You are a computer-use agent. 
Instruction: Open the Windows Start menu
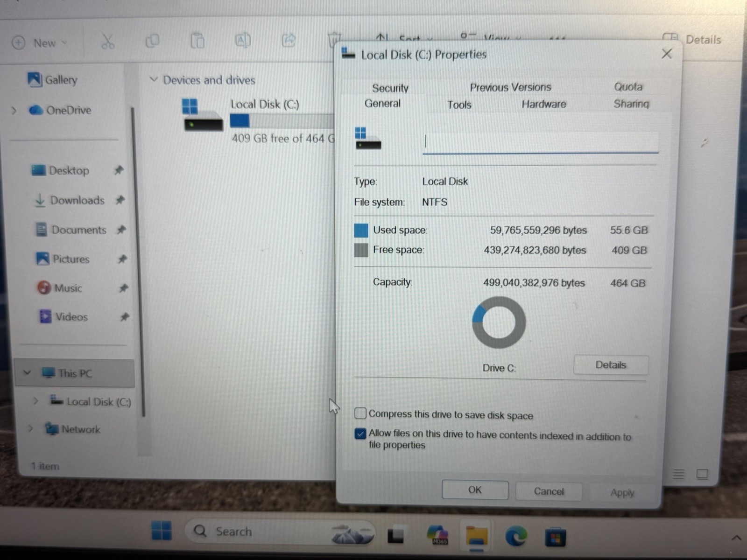[x=162, y=531]
